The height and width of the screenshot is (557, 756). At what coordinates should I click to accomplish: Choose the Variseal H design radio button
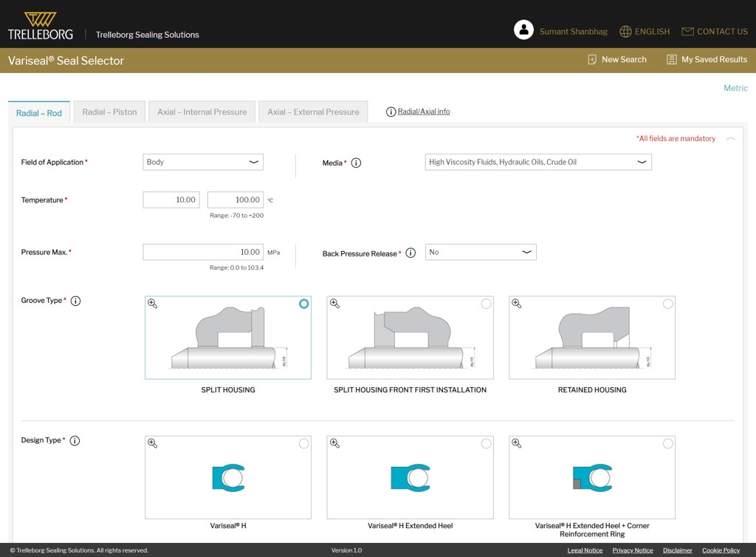(303, 443)
